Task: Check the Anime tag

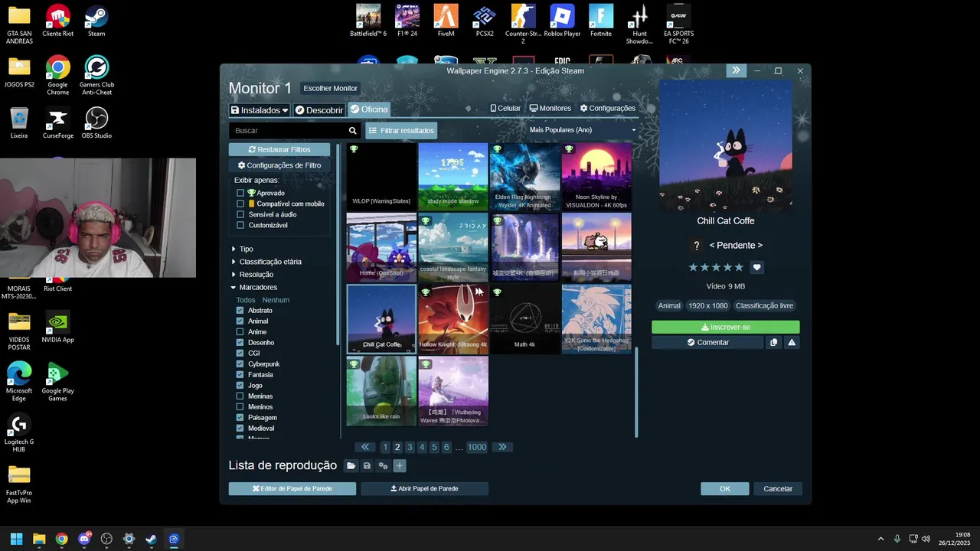Action: point(240,332)
